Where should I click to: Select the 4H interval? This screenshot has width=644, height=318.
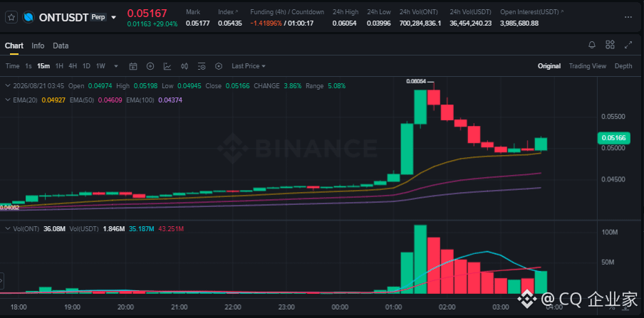pyautogui.click(x=73, y=66)
